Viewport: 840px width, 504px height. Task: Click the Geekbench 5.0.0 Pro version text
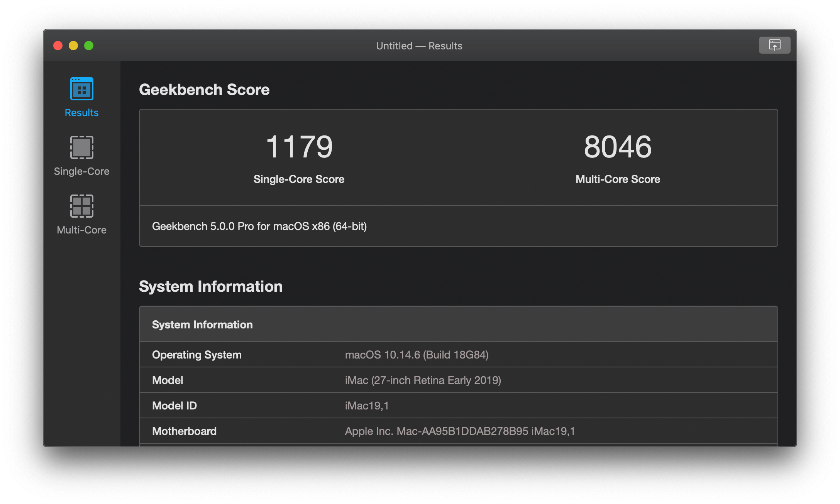[x=260, y=227]
